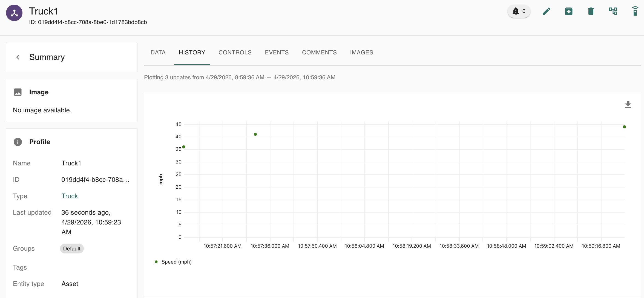Click the Profile info icon
This screenshot has height=298, width=644.
(18, 142)
